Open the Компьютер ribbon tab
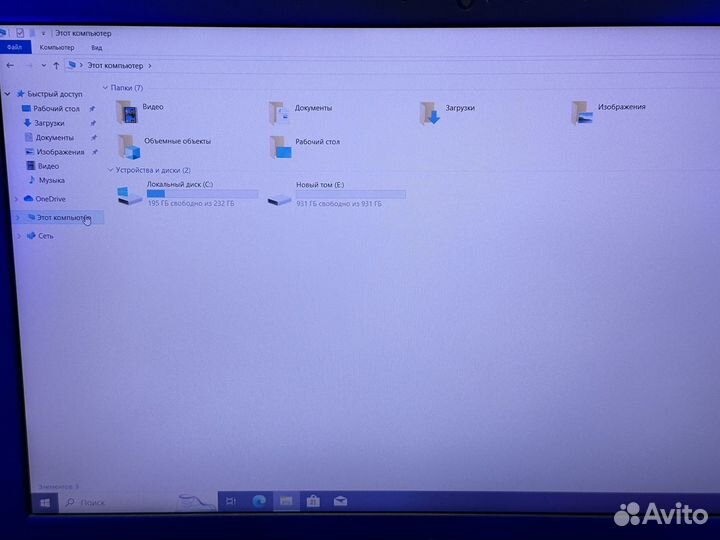The height and width of the screenshot is (540, 720). (57, 47)
